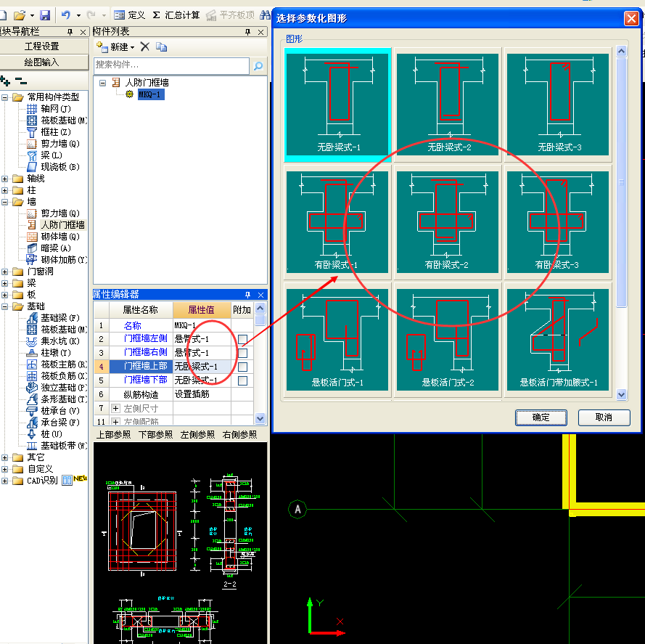Click 确定 in the dialog
This screenshot has height=644, width=645.
(541, 417)
